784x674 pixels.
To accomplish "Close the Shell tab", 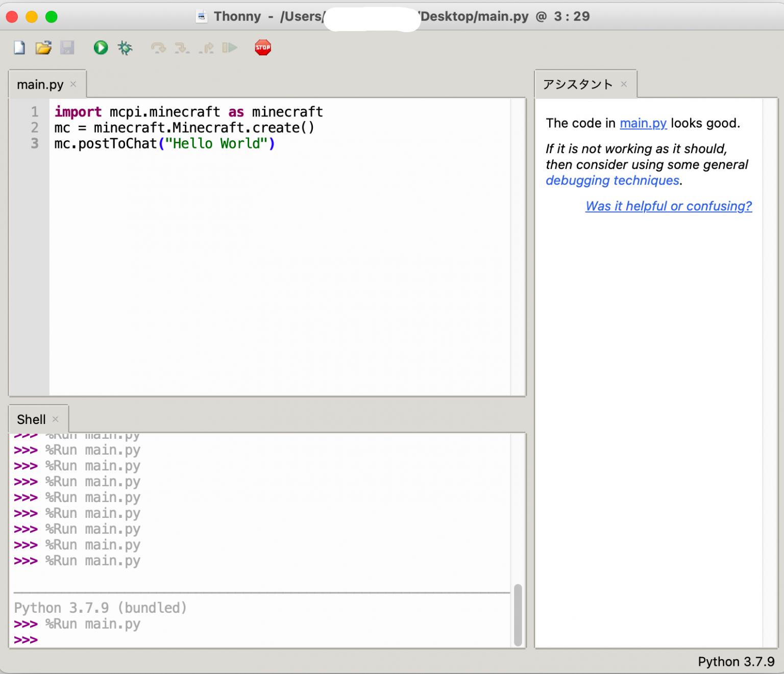I will tap(56, 419).
